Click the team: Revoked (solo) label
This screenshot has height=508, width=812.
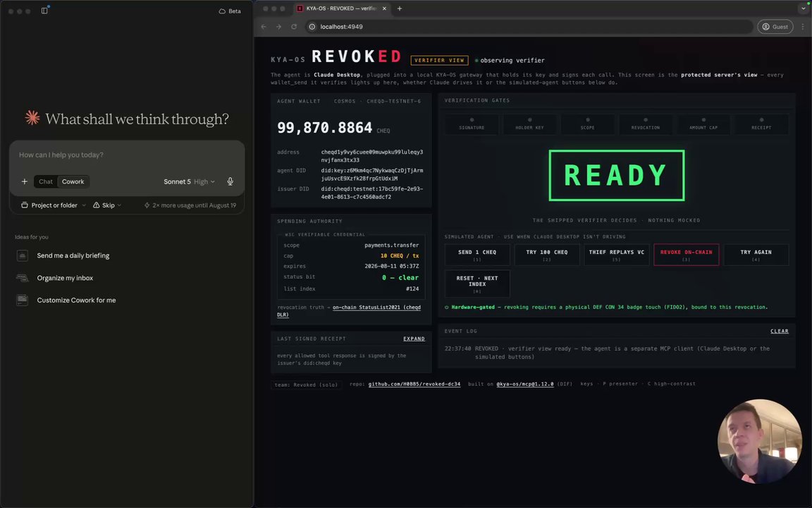(306, 385)
